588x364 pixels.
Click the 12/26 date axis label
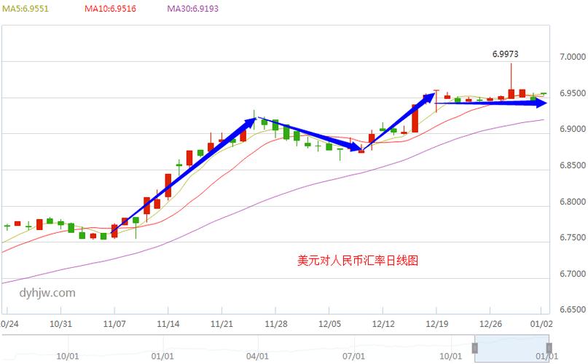490,324
